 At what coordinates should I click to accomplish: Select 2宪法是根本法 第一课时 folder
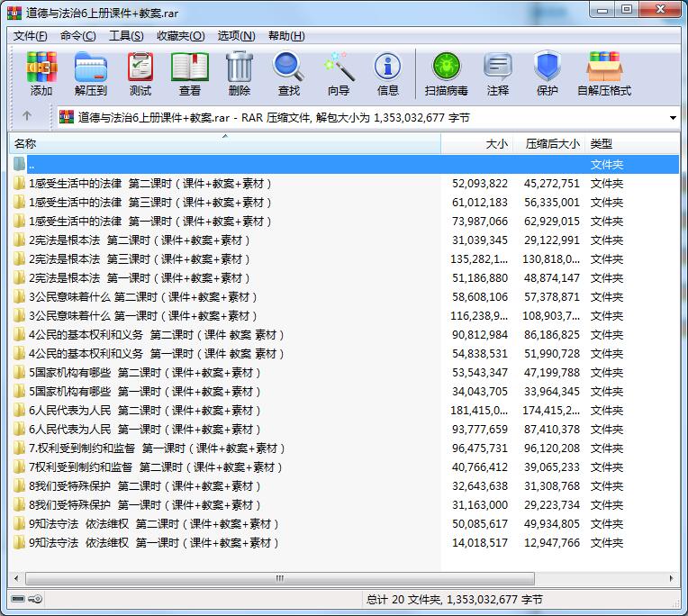(139, 277)
